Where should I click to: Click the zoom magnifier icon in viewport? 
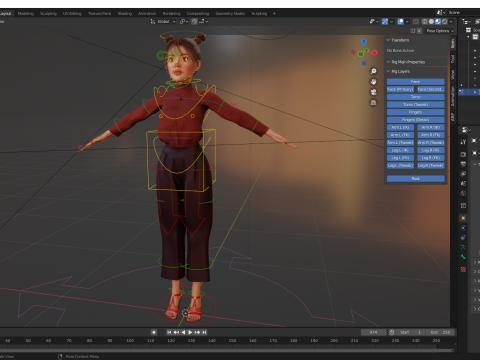(374, 71)
